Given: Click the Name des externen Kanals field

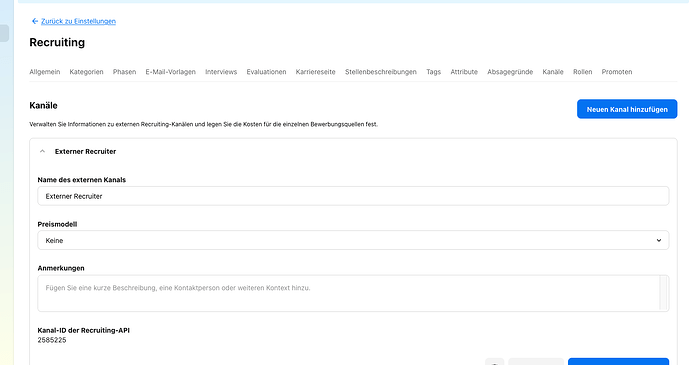Looking at the screenshot, I should (x=353, y=196).
